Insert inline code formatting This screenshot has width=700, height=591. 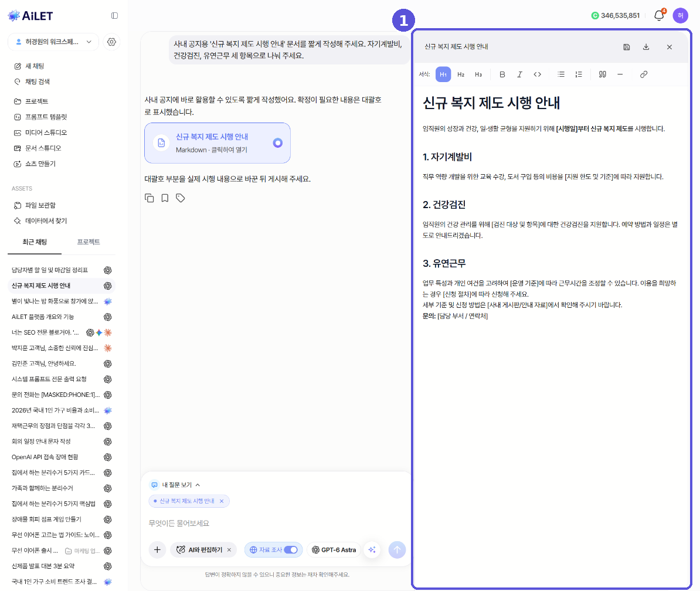click(x=538, y=74)
